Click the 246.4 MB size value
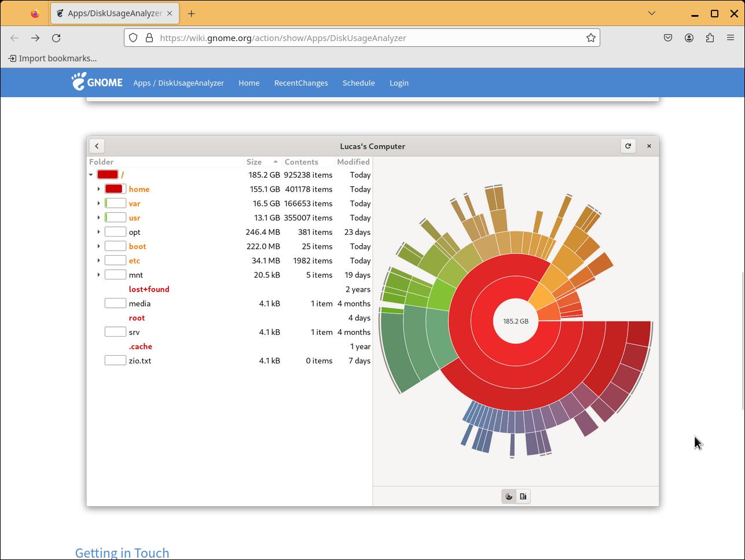This screenshot has height=560, width=745. point(263,232)
